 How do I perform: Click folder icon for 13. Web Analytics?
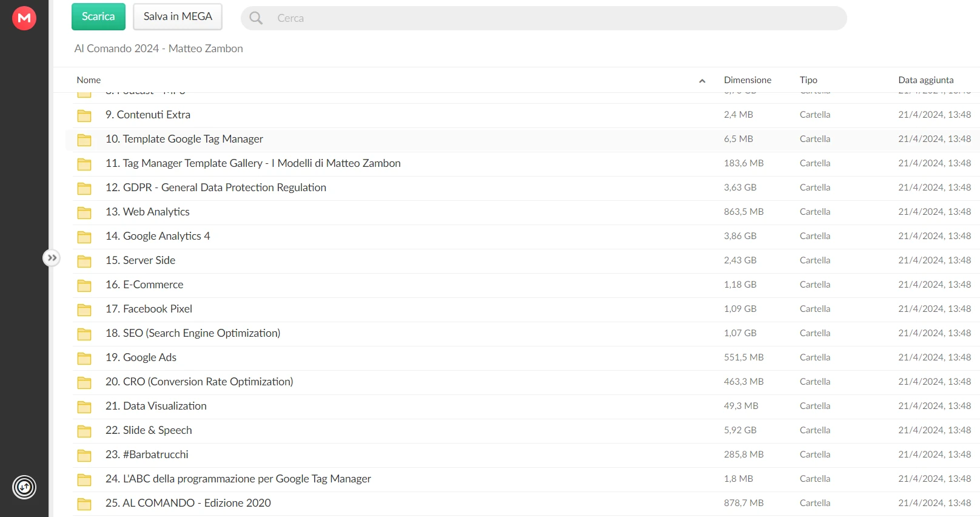point(84,212)
